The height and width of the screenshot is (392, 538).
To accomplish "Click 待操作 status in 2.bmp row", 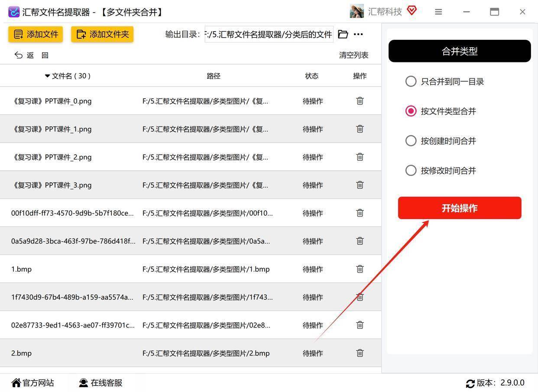I will coord(313,353).
